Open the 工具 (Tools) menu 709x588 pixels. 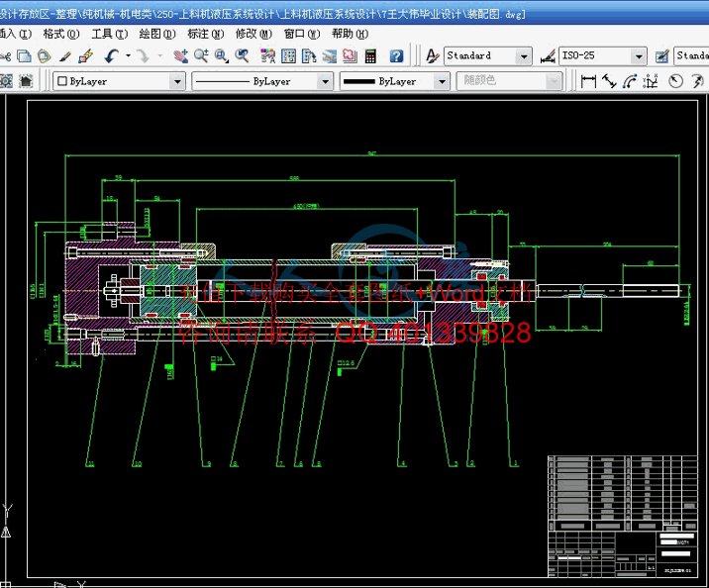[110, 34]
